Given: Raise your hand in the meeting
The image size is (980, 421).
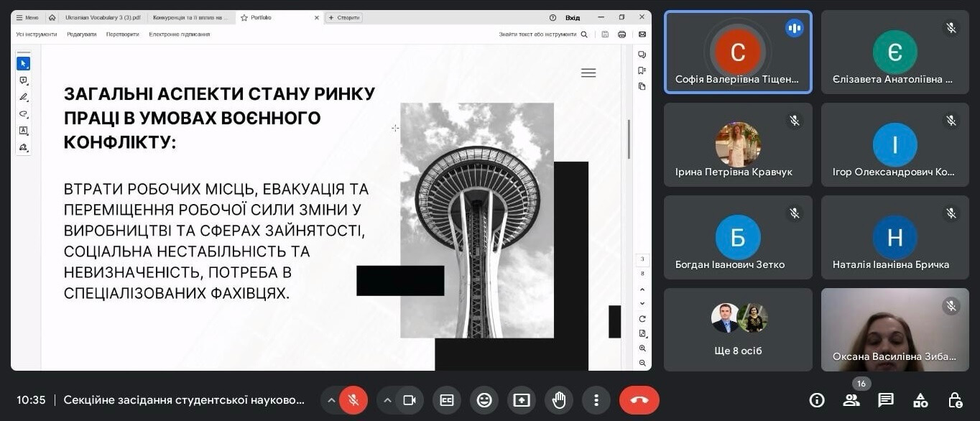Looking at the screenshot, I should pos(559,400).
